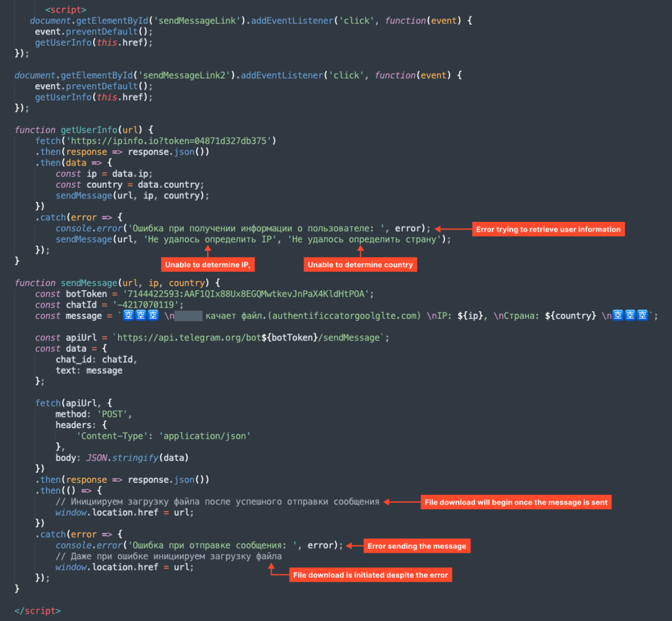Click the 'fetch(apiUrl, {' line
The image size is (672, 621).
73,403
